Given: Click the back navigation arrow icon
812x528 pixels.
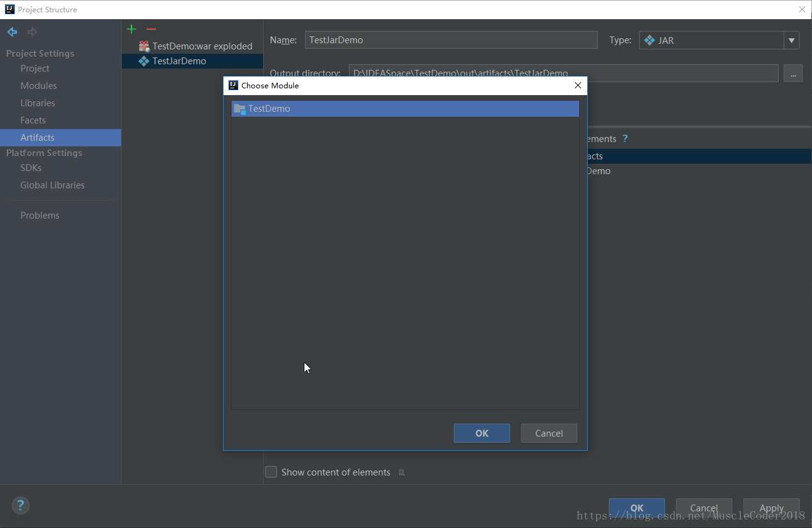Looking at the screenshot, I should coord(12,32).
